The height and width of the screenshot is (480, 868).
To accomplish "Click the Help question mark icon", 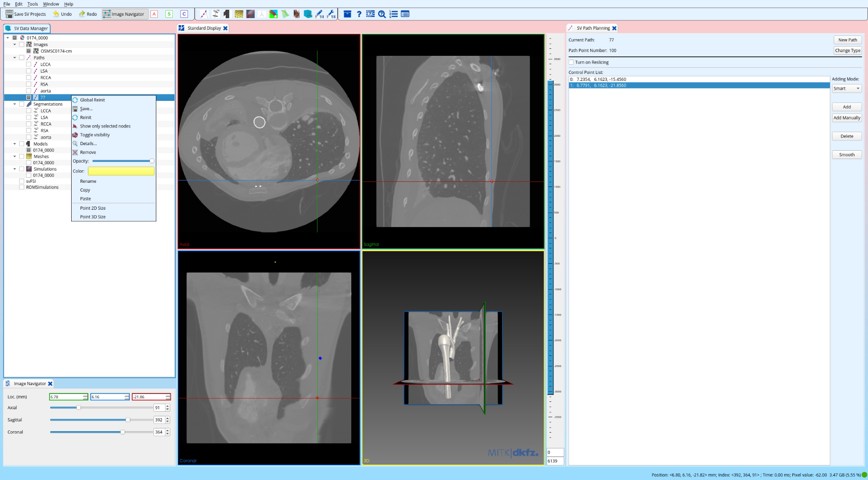I will tap(358, 14).
